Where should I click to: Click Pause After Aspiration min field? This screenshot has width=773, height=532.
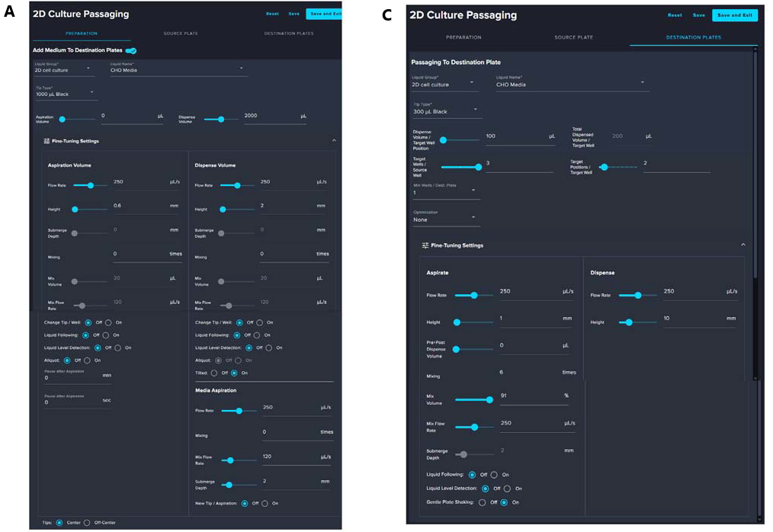click(78, 377)
